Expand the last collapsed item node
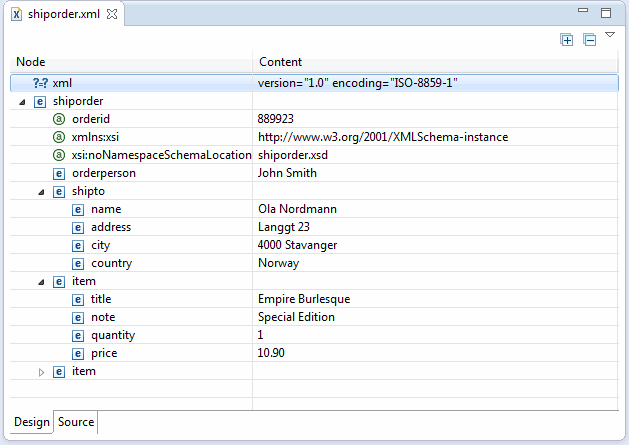The width and height of the screenshot is (629, 445). pyautogui.click(x=41, y=372)
